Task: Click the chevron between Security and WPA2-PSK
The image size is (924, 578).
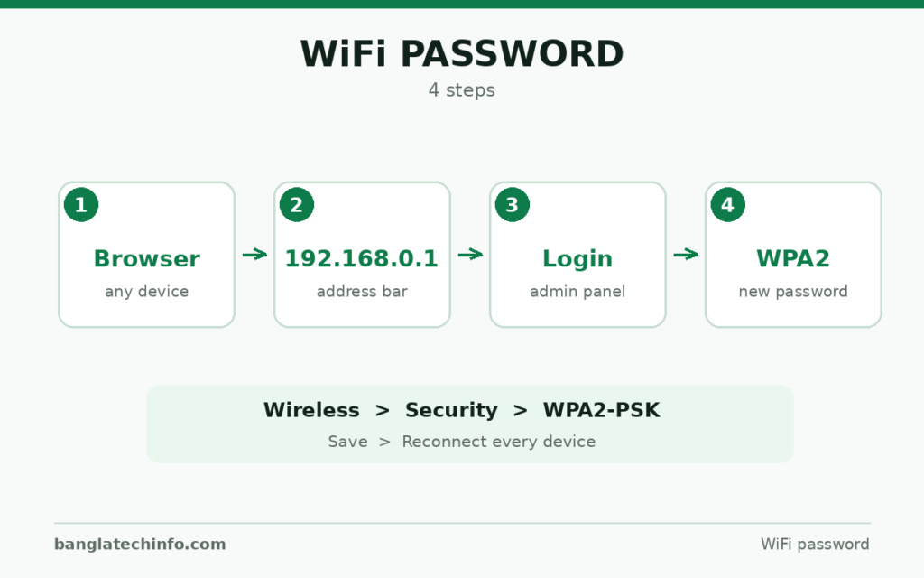Action: (x=521, y=410)
